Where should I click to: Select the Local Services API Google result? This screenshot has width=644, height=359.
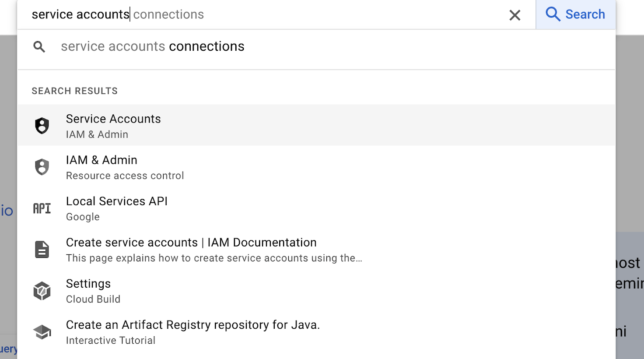pos(117,201)
